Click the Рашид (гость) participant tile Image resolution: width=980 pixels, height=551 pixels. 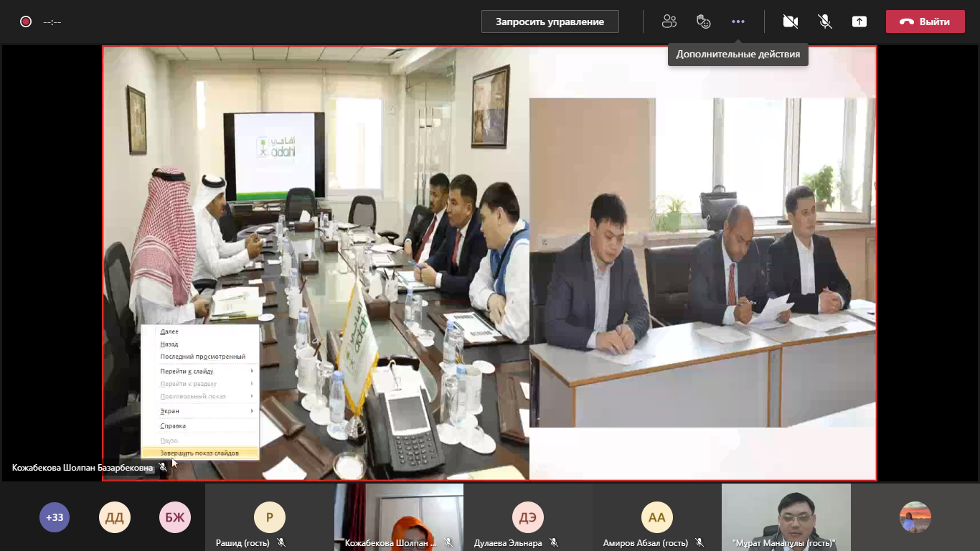click(269, 517)
